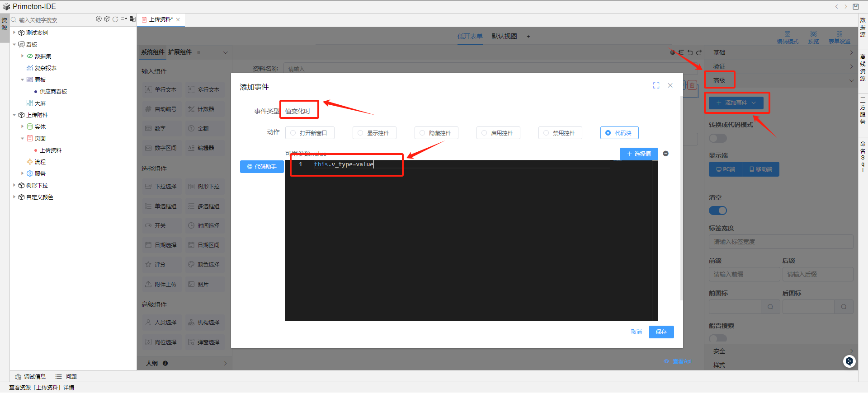Click the undo arrow icon in form toolbar
The height and width of the screenshot is (393, 868).
(690, 52)
